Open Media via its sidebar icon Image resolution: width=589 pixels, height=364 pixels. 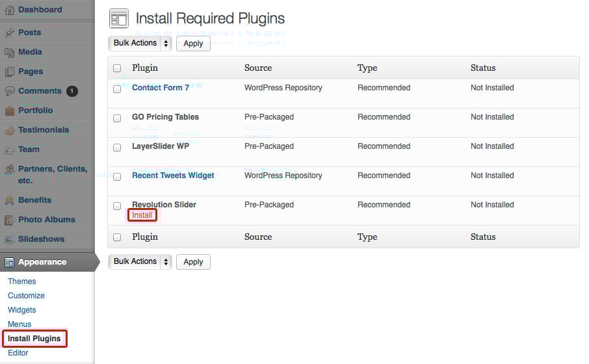[x=10, y=52]
